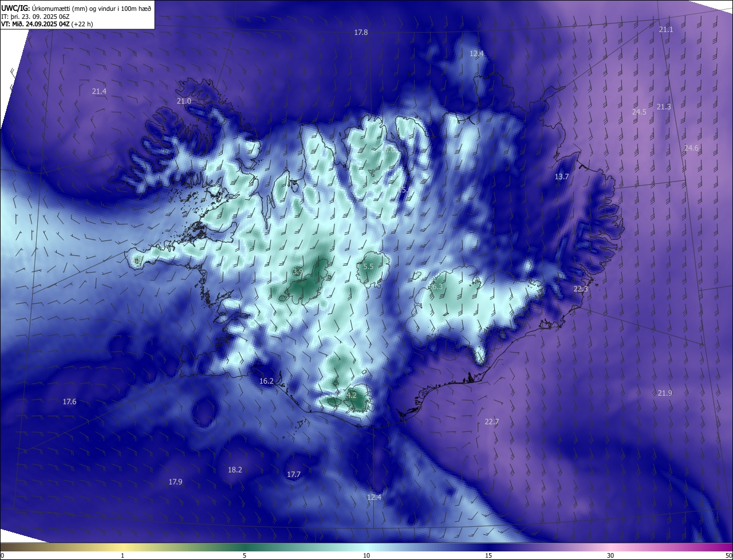The image size is (733, 560).
Task: Select the 17.6 value label
Action: click(69, 402)
